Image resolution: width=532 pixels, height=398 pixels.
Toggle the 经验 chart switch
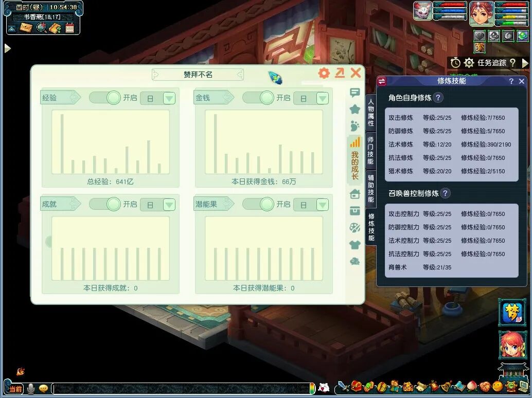(105, 98)
